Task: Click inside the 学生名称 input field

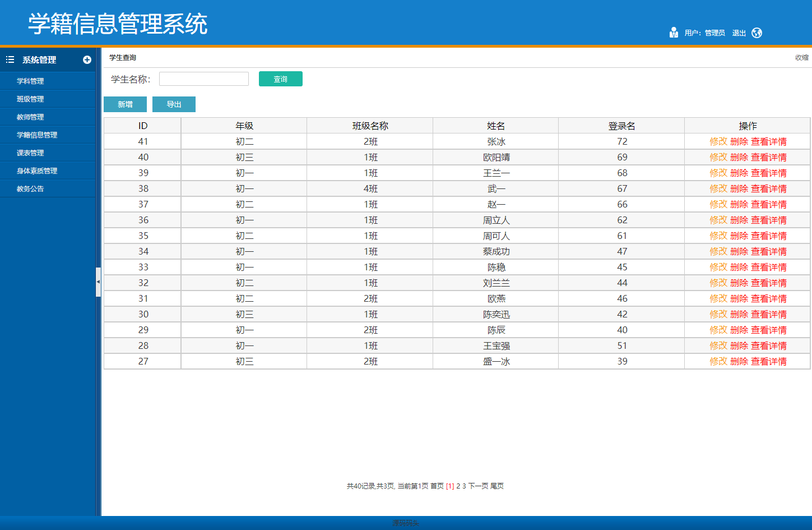Action: pos(203,79)
